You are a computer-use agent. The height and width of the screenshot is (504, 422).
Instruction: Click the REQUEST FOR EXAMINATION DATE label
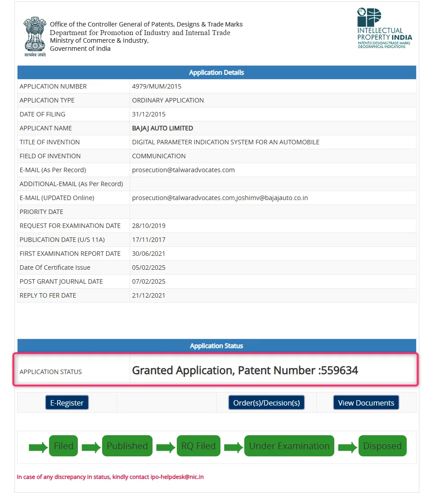point(70,226)
